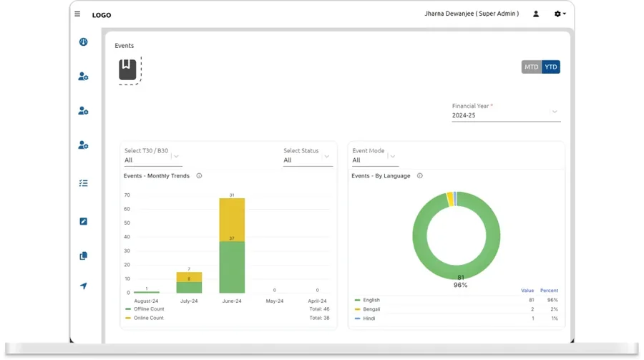Expand the Select T30 / B30 dropdown
Screen dimensions: 644x360
[x=153, y=156]
